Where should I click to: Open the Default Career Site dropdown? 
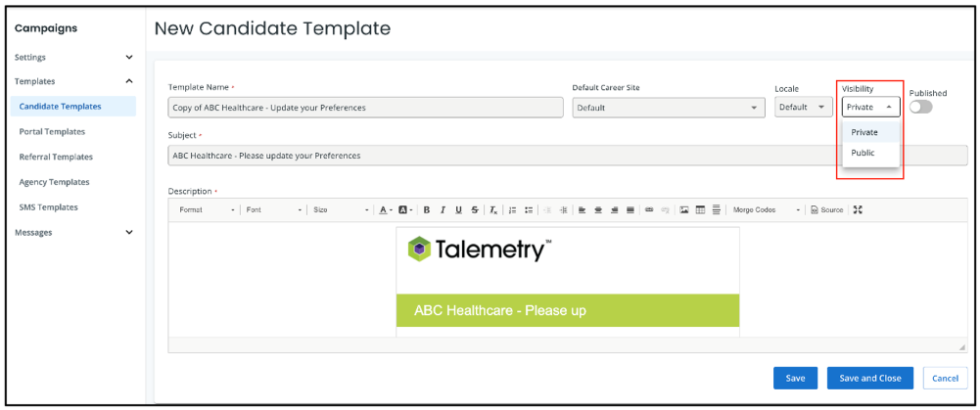669,108
